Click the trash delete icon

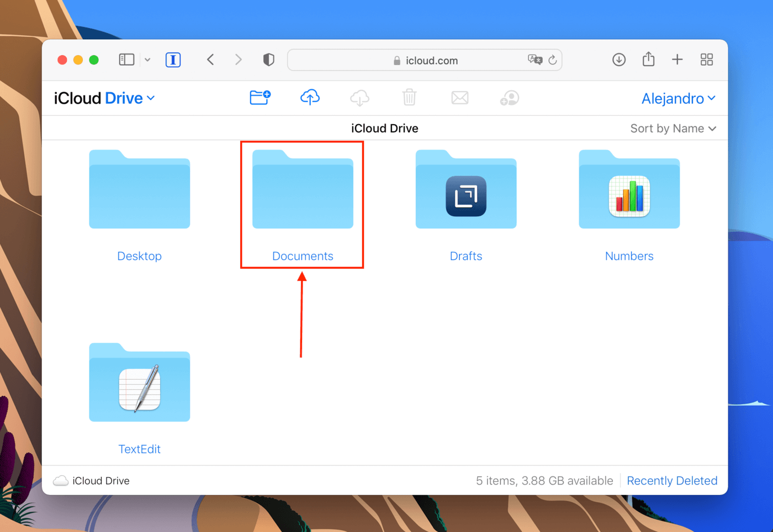pos(409,98)
